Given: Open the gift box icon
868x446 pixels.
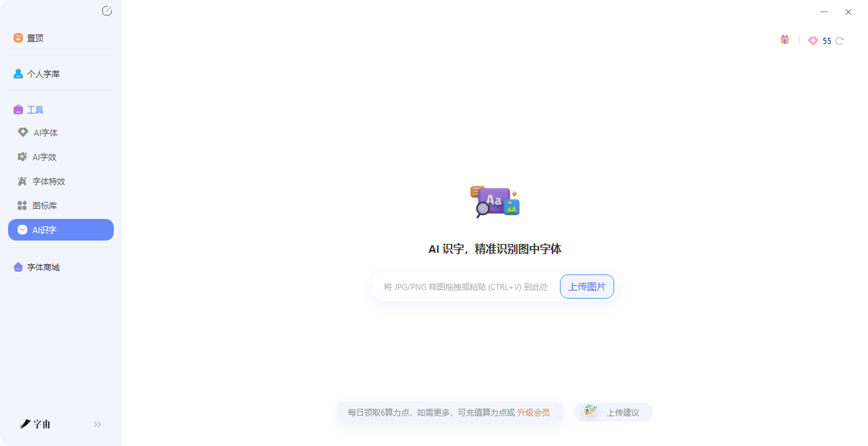Looking at the screenshot, I should pyautogui.click(x=785, y=40).
